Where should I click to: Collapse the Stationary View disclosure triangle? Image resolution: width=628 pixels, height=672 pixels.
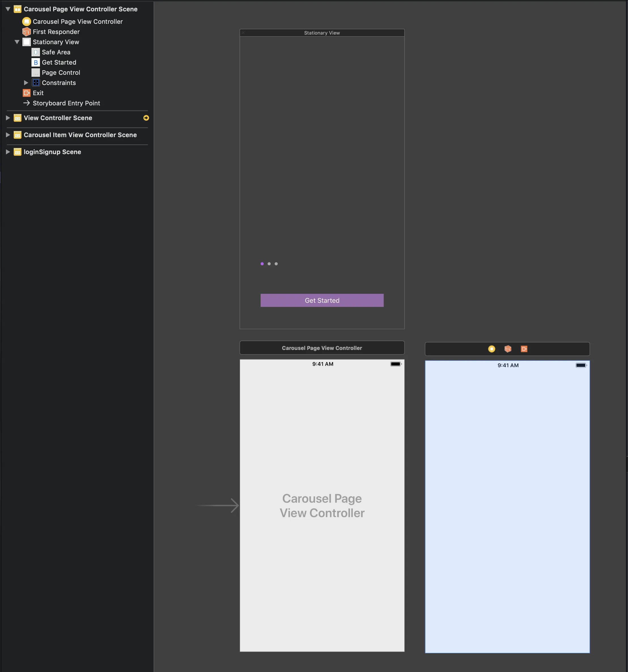[x=17, y=42]
